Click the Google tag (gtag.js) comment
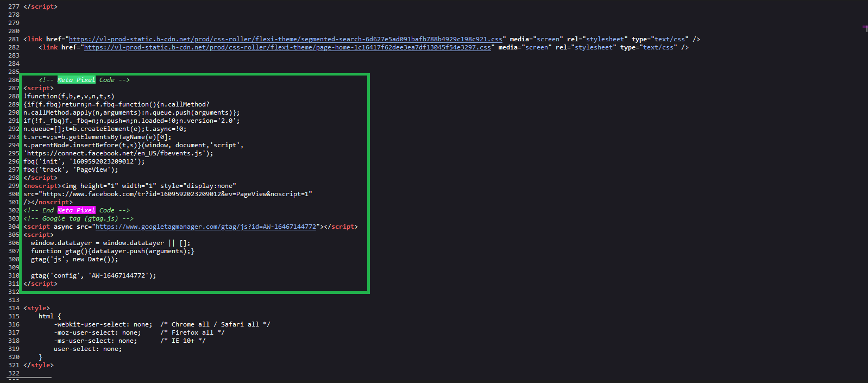Screen dimensions: 868x383 pyautogui.click(x=78, y=218)
